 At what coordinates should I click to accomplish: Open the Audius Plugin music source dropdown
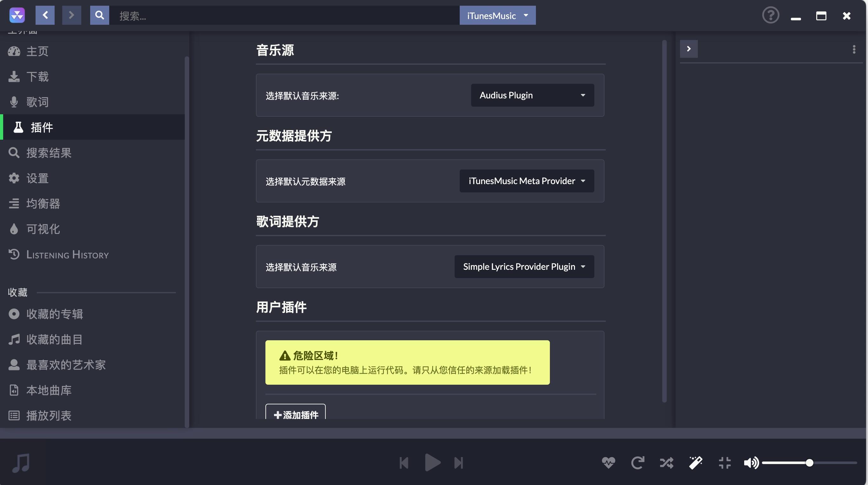pyautogui.click(x=532, y=95)
